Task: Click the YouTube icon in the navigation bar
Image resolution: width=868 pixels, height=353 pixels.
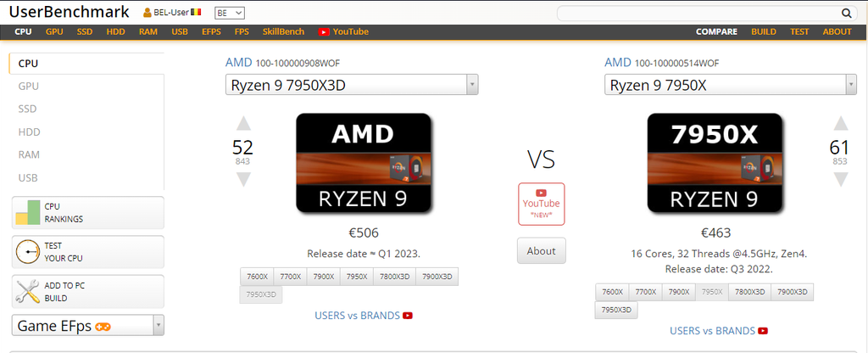Action: pos(324,32)
